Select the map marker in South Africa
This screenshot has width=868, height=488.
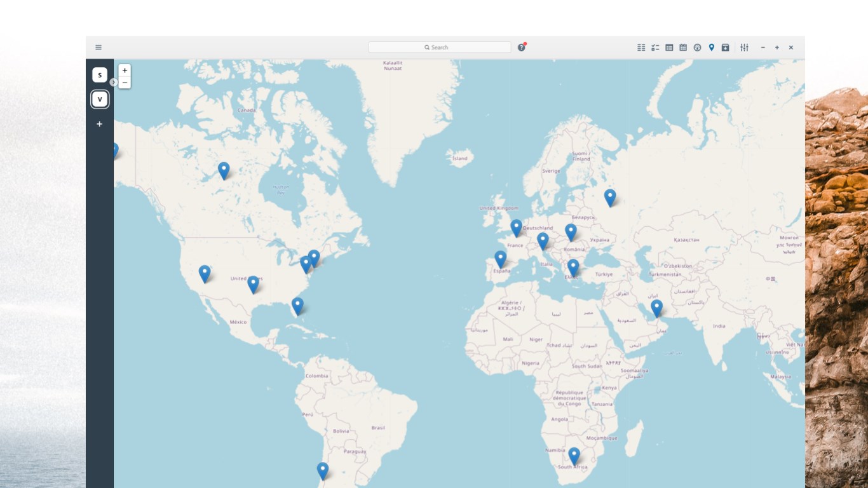point(574,456)
